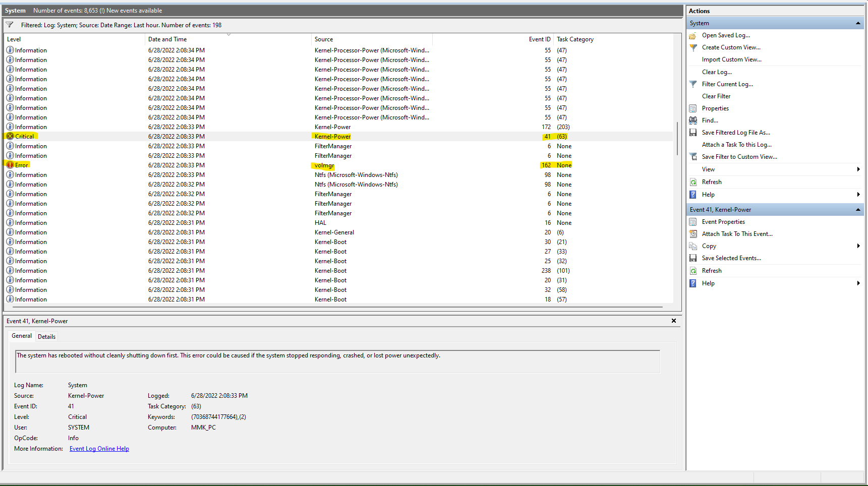
Task: Click Clear Filter in Actions pane
Action: 716,96
